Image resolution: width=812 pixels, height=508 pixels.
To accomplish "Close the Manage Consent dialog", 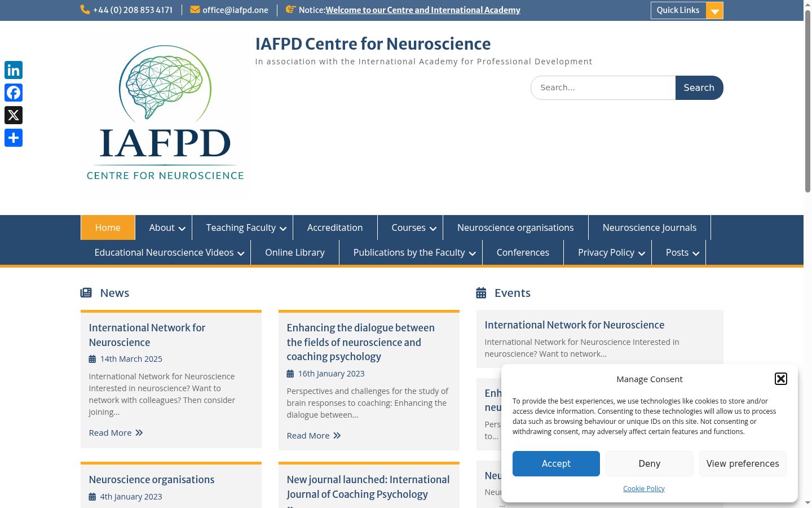I will pos(781,379).
